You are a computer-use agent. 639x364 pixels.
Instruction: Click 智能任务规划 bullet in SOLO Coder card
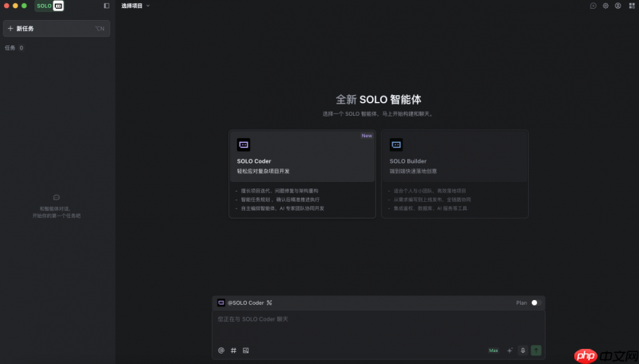click(x=280, y=200)
